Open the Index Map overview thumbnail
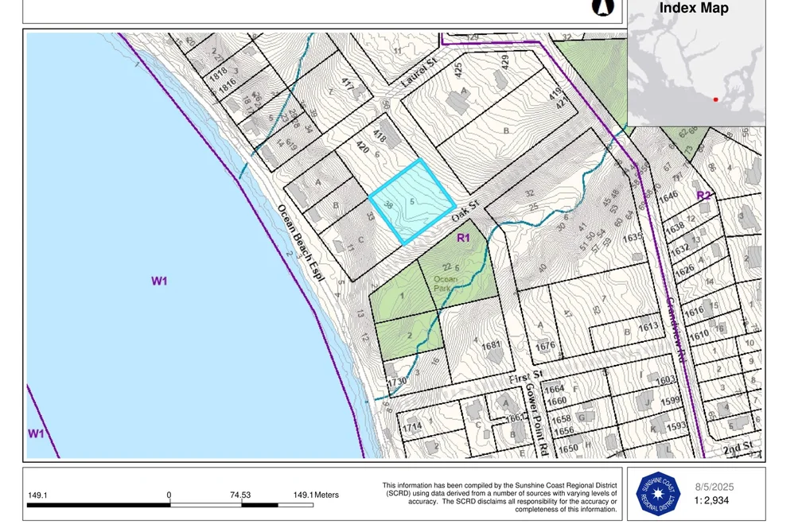Screen dimensions: 806x532 [x=696, y=63]
